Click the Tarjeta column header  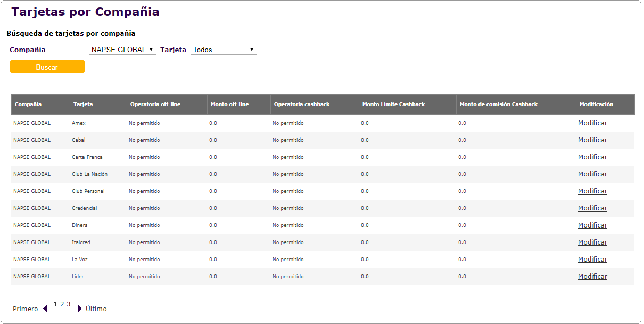[x=83, y=104]
